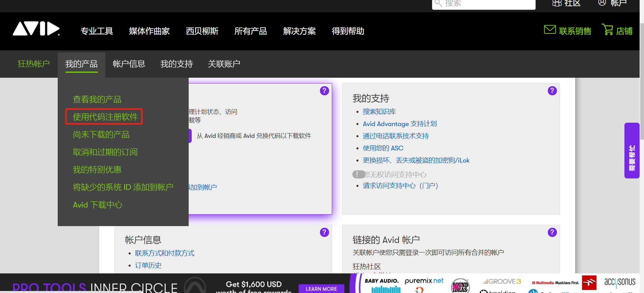This screenshot has height=293, width=644.
Task: Click the page vertical scrollbar
Action: (x=642, y=81)
